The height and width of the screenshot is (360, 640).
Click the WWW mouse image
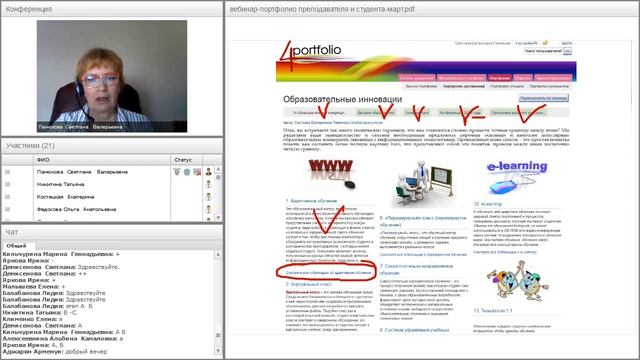pos(331,173)
